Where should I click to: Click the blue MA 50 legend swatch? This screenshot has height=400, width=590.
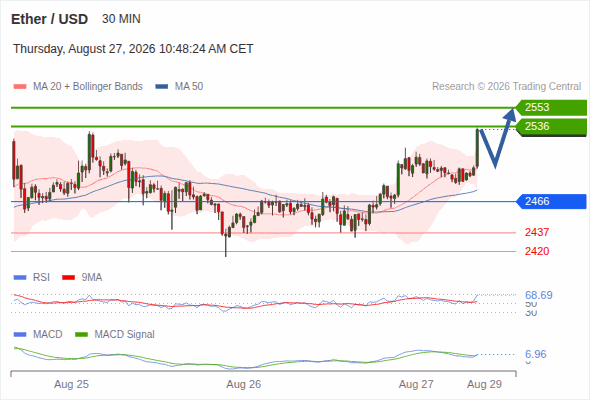(x=161, y=87)
